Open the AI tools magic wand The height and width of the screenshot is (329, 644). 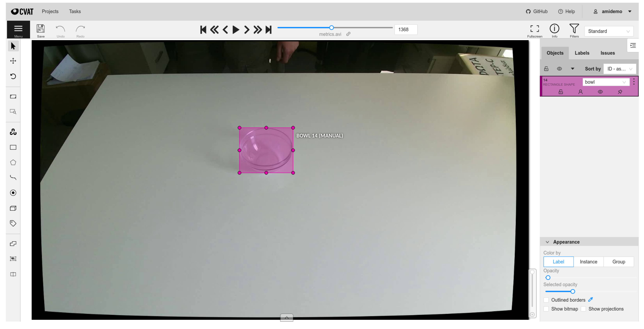(13, 132)
